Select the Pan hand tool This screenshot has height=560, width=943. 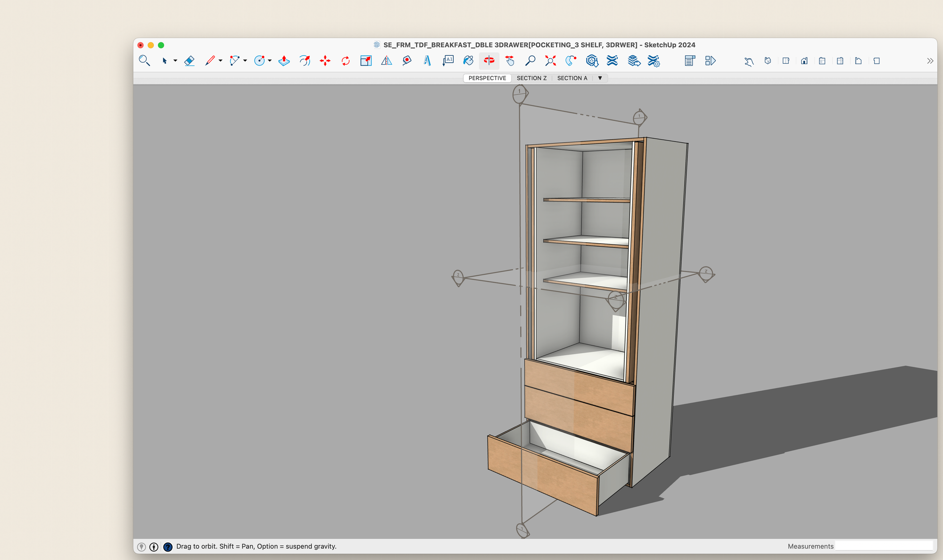coord(510,61)
